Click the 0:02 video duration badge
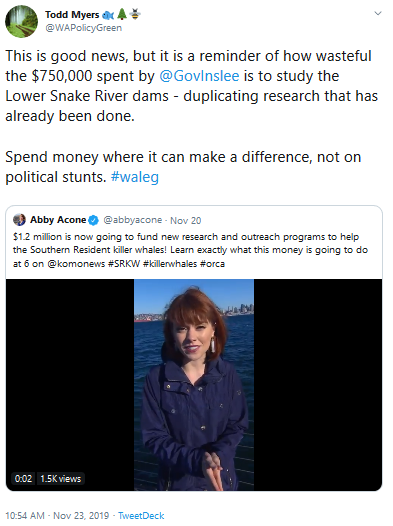Screen dimensions: 393x526 pyautogui.click(x=23, y=478)
